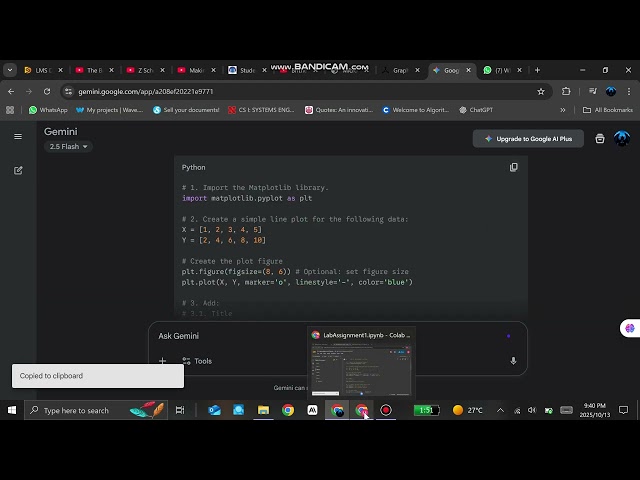Switch to the Graph browser tab
The width and height of the screenshot is (640, 480).
tap(400, 70)
